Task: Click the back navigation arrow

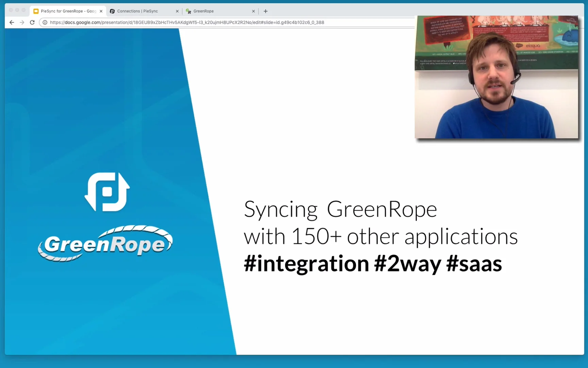Action: (12, 22)
